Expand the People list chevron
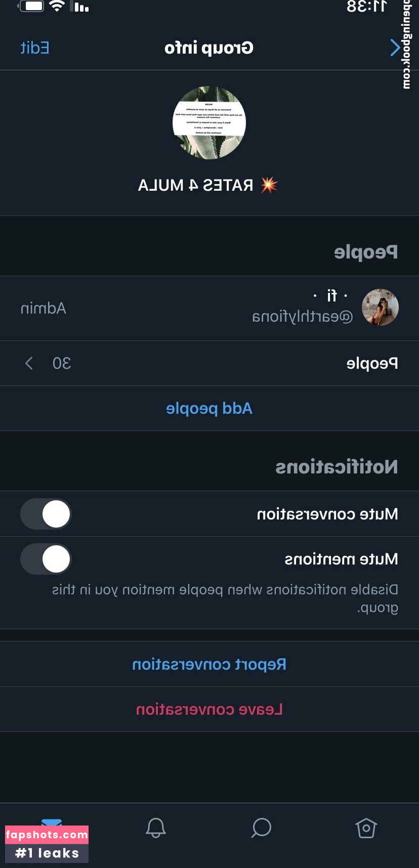The width and height of the screenshot is (419, 868). tap(29, 363)
